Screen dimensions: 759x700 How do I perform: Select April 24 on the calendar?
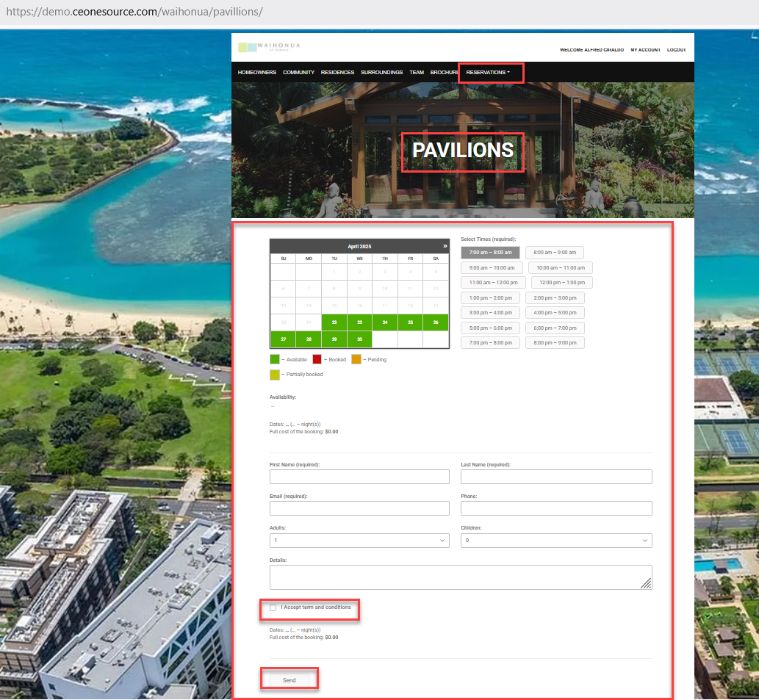(384, 322)
